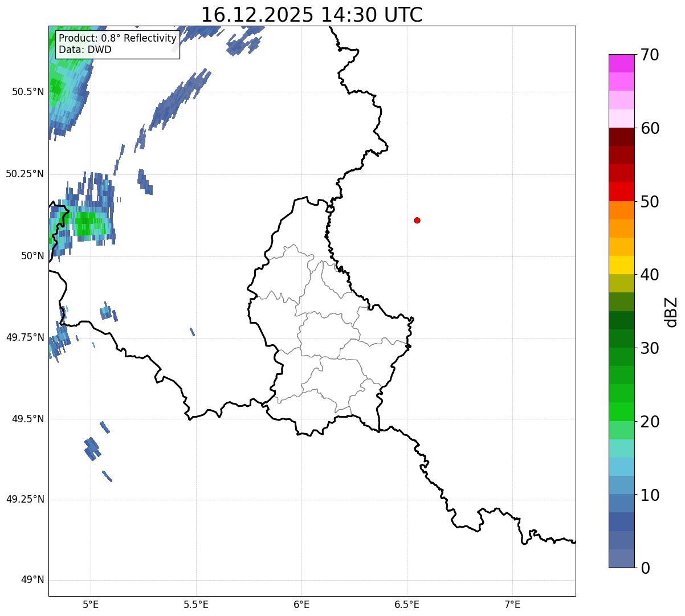This screenshot has width=685, height=616.
Task: Pick the darkest maroon colorbar segment below 60
Action: [x=622, y=137]
